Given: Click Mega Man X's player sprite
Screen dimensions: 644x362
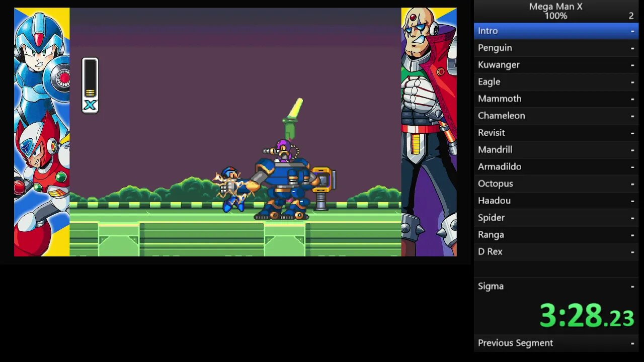Looking at the screenshot, I should (232, 190).
